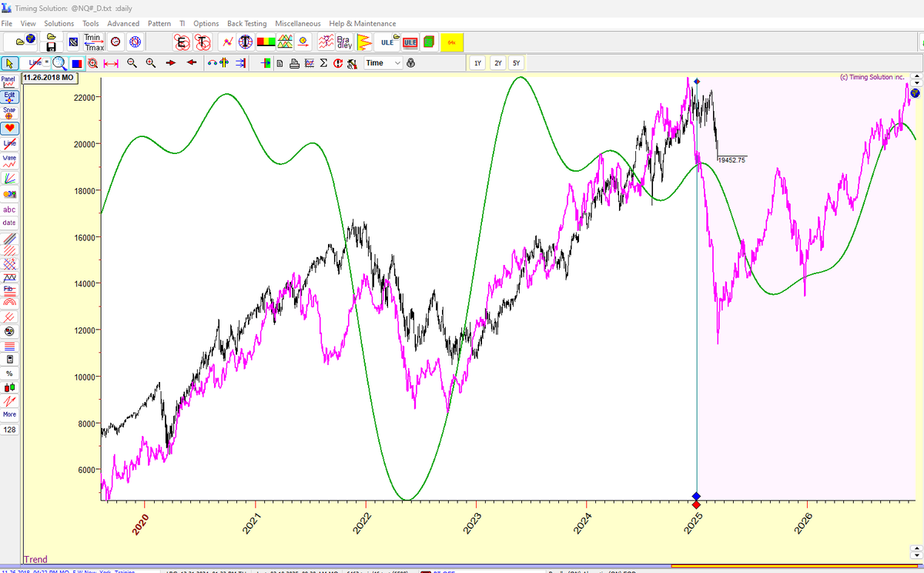924x573 pixels.
Task: Select the Wave tool in sidebar
Action: (x=9, y=160)
